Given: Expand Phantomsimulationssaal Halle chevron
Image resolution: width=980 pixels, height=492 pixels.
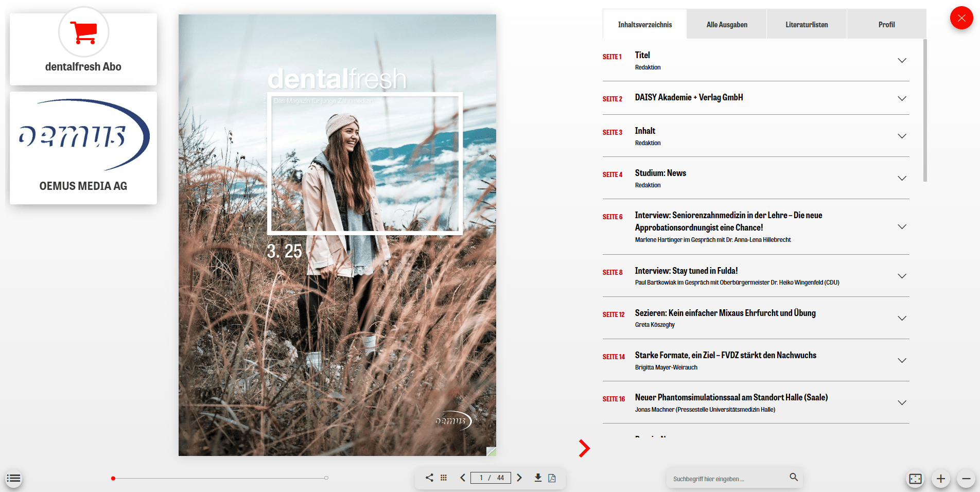Looking at the screenshot, I should tap(902, 402).
